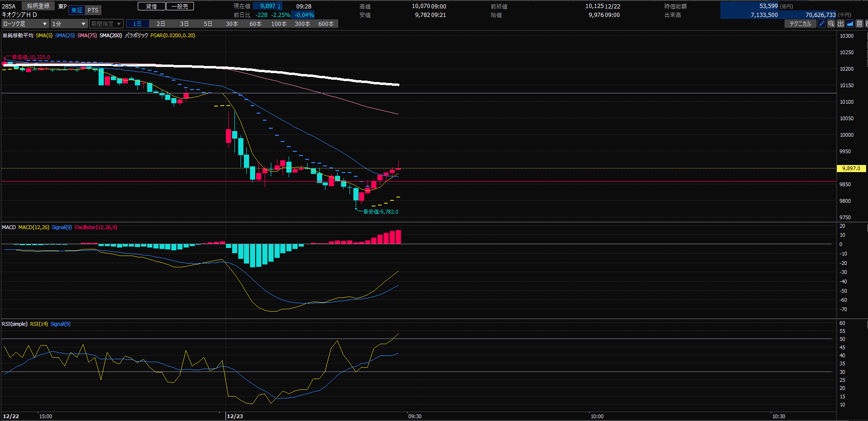This screenshot has width=868, height=421.
Task: Click the partially hidden rightmost toolbar icon
Action: [x=866, y=24]
